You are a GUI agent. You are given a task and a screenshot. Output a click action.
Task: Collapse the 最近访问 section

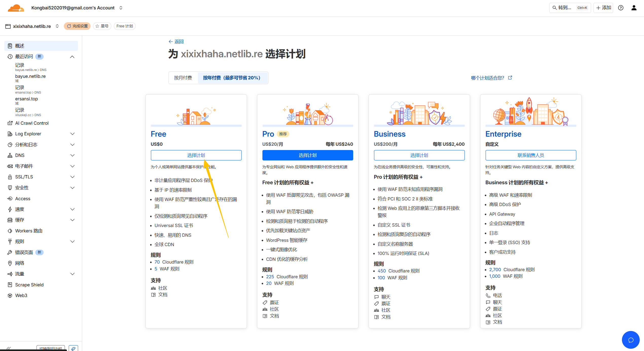point(72,57)
